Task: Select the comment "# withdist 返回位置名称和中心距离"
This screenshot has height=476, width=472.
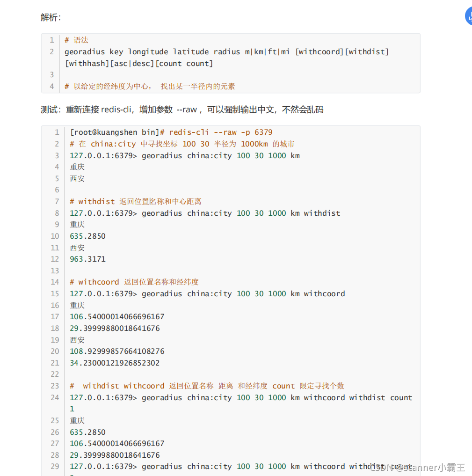Action: 136,202
